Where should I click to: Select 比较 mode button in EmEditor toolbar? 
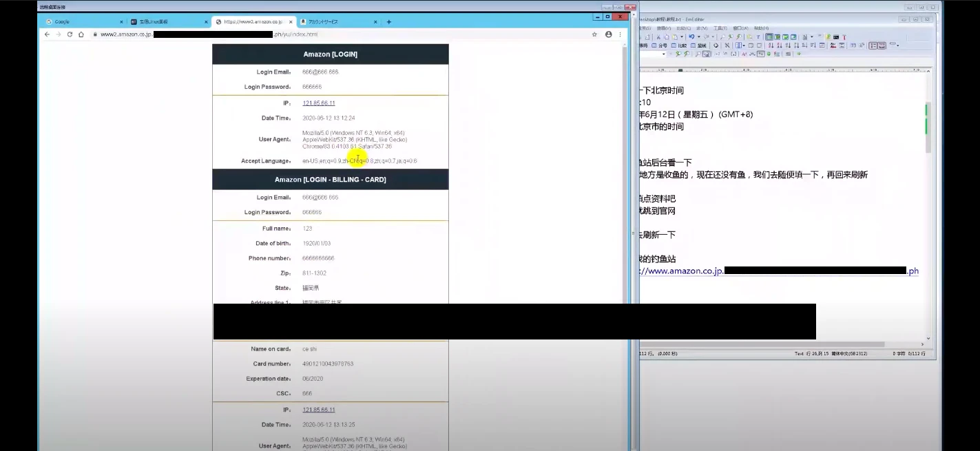(x=678, y=45)
